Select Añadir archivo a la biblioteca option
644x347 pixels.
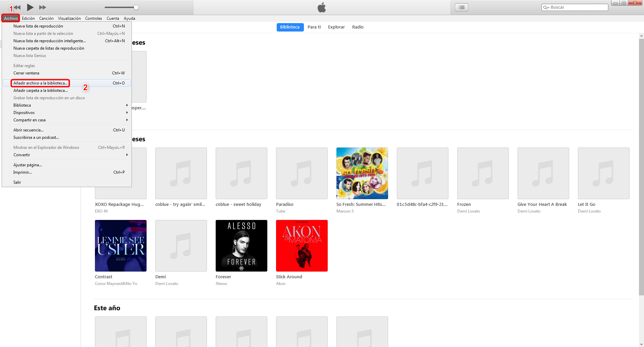click(x=40, y=83)
